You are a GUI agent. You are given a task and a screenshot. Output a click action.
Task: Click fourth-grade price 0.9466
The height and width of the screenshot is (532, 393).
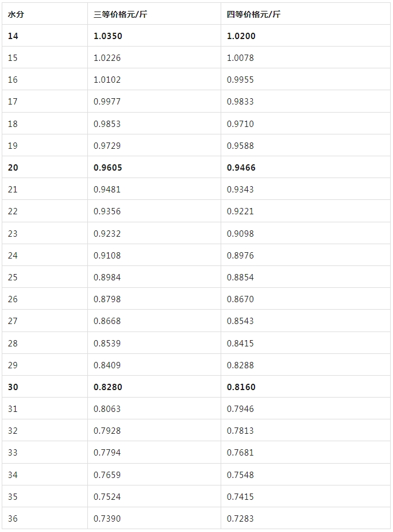(241, 168)
